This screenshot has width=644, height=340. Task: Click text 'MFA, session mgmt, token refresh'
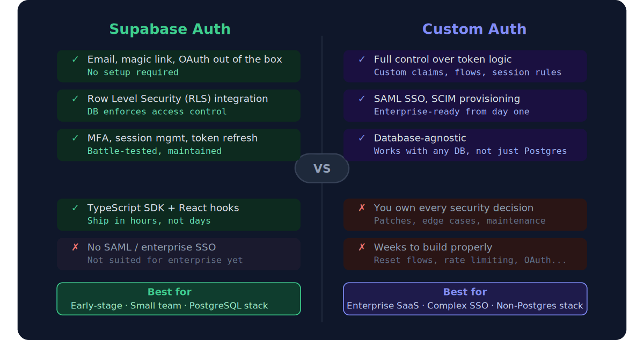click(172, 138)
